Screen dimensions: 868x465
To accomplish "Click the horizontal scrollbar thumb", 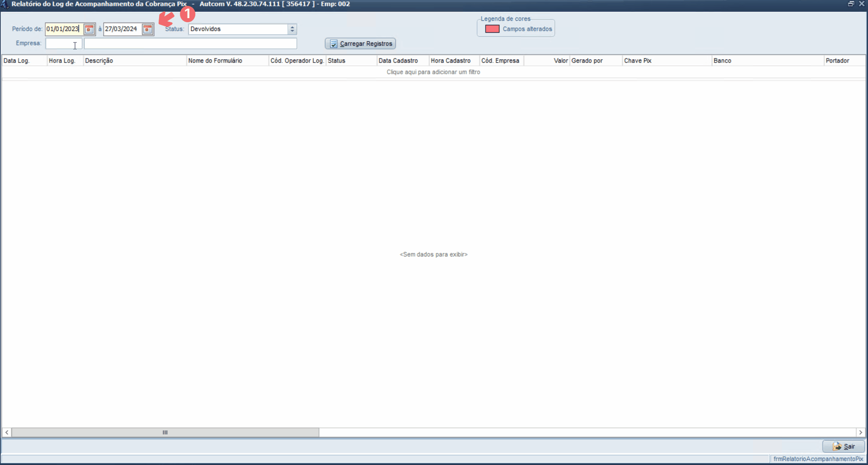I will [165, 432].
